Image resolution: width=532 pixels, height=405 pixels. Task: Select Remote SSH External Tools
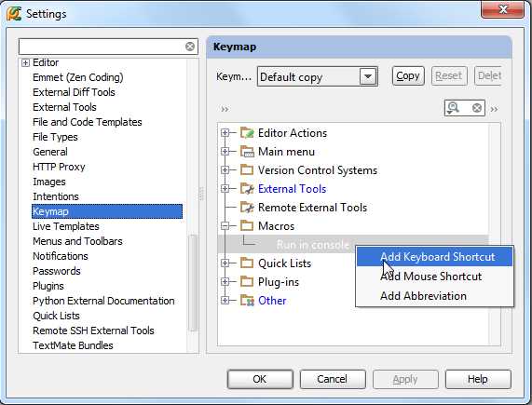[93, 331]
